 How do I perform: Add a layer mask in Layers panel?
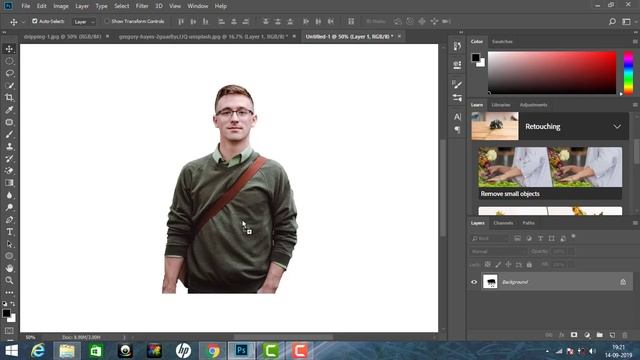click(574, 335)
